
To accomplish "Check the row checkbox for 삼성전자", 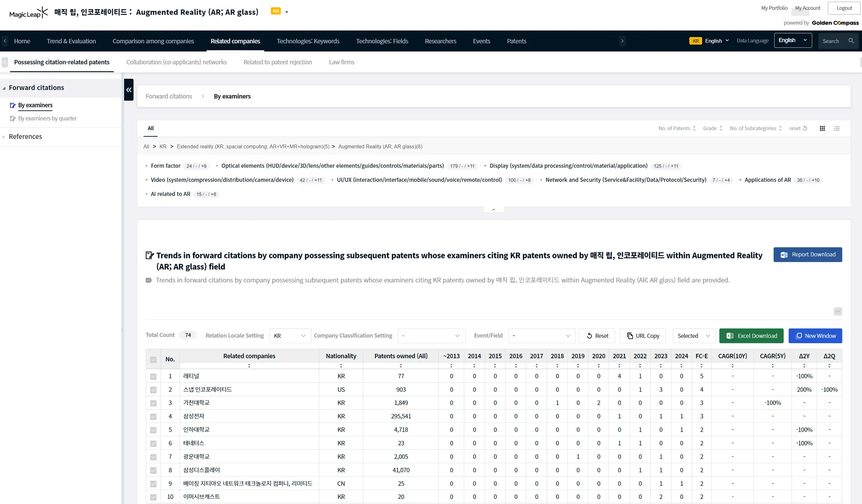I will (153, 416).
